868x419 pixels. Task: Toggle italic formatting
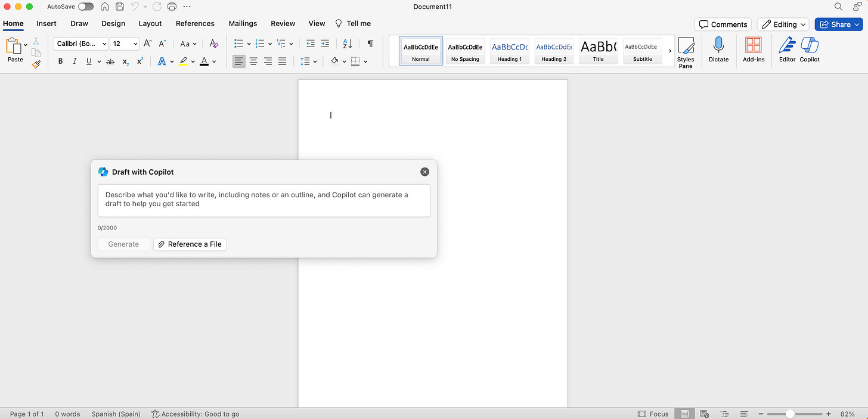pyautogui.click(x=75, y=61)
